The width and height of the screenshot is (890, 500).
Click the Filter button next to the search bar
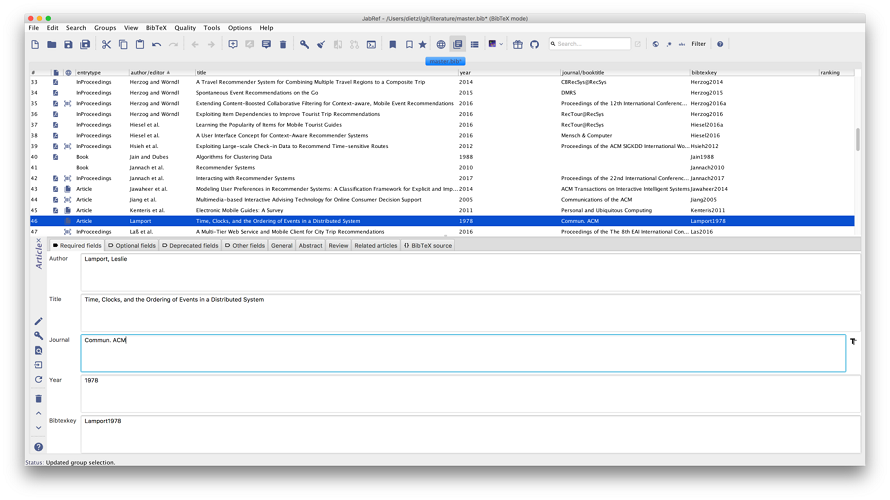point(698,44)
